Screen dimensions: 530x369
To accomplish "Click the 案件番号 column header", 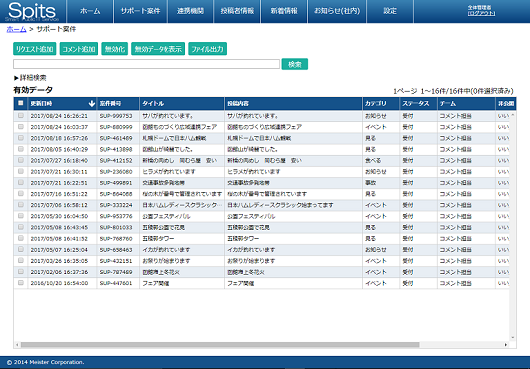I will pos(118,104).
